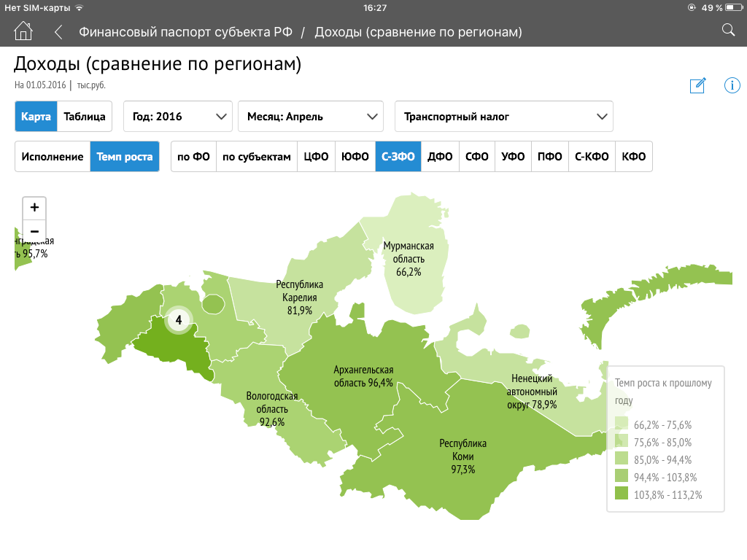Select the по субъектам tab

256,157
